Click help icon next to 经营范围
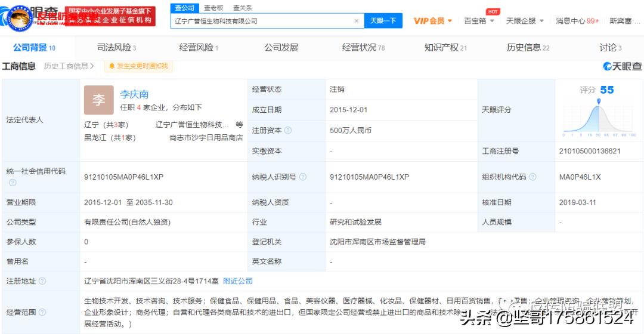Image resolution: width=644 pixels, height=336 pixels. 42,312
